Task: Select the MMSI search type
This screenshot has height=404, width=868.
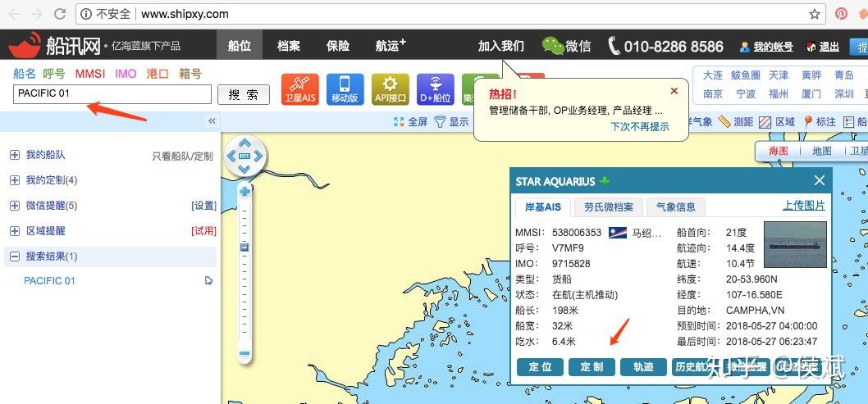Action: tap(90, 74)
